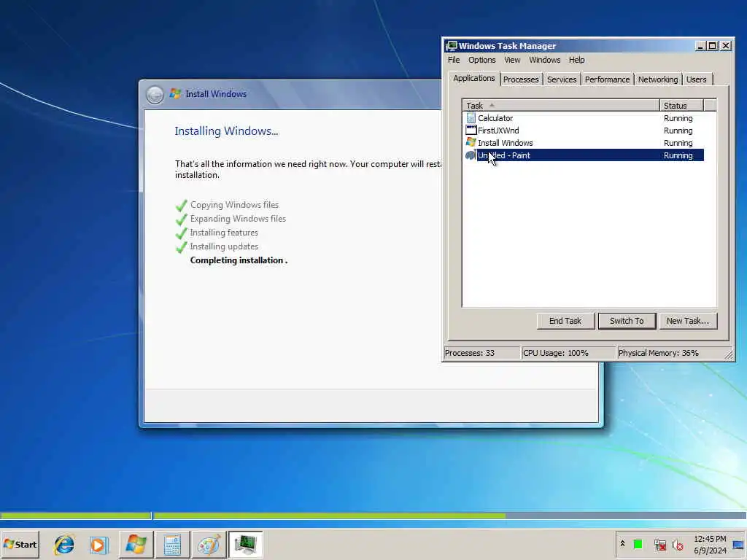Click the FirstUXWnd window icon in list
747x560 pixels.
[x=471, y=130]
